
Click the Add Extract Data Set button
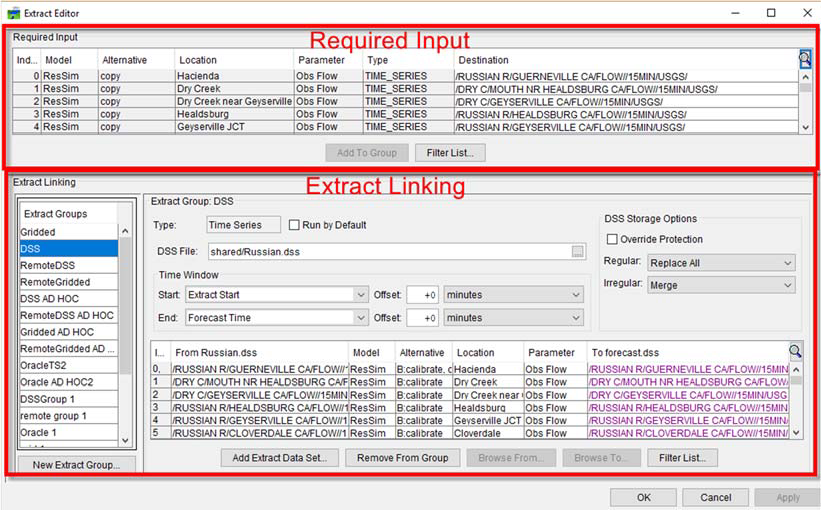click(x=278, y=458)
